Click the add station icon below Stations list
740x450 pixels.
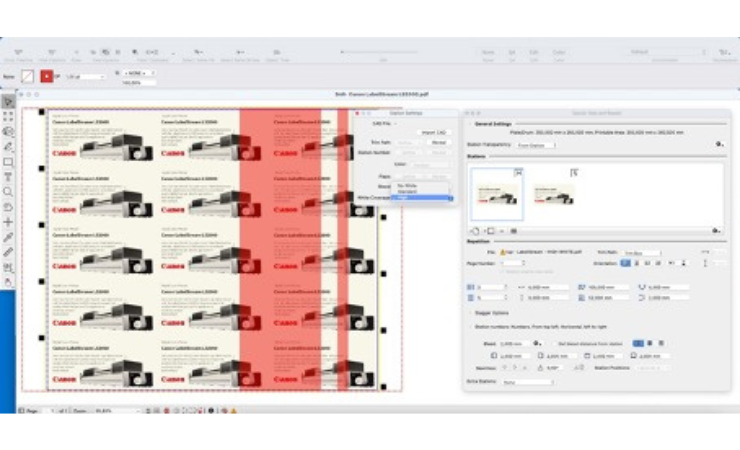(x=490, y=231)
